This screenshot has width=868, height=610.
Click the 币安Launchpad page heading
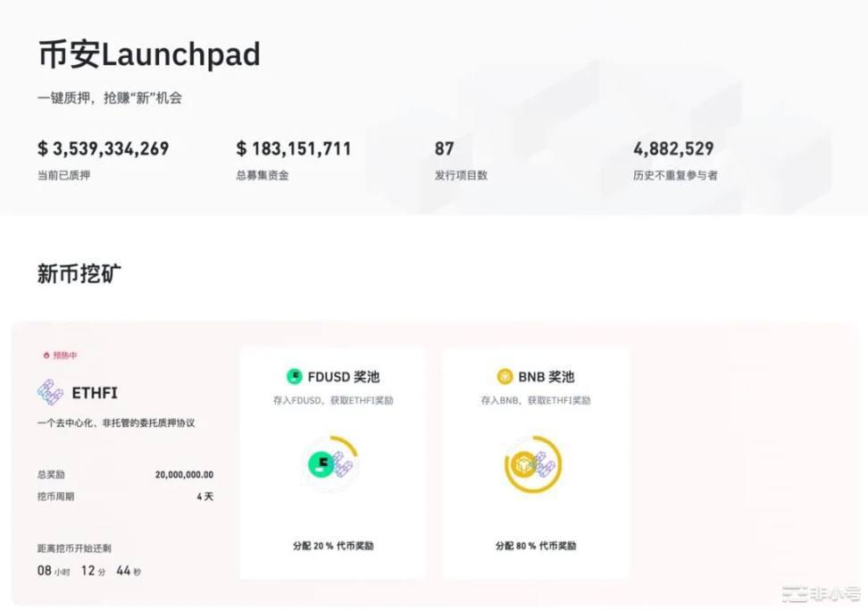tap(149, 55)
